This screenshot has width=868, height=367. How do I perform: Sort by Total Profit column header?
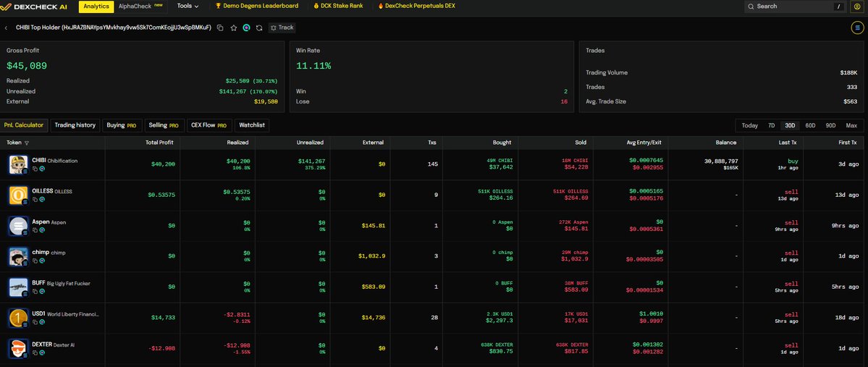(x=159, y=143)
